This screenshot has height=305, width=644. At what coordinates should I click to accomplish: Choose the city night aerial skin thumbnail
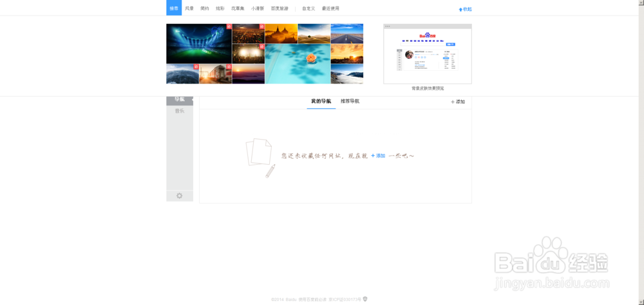(x=248, y=33)
